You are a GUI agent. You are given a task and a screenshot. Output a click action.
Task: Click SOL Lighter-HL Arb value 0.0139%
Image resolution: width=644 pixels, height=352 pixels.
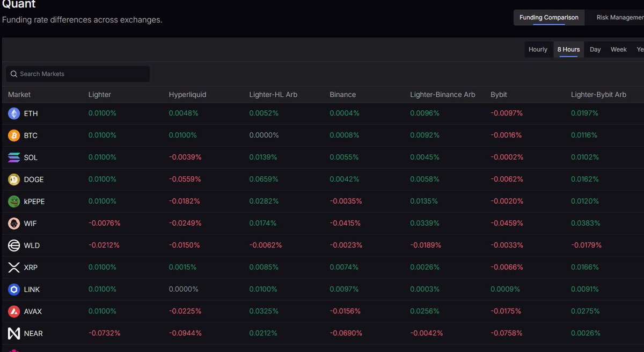pos(264,157)
